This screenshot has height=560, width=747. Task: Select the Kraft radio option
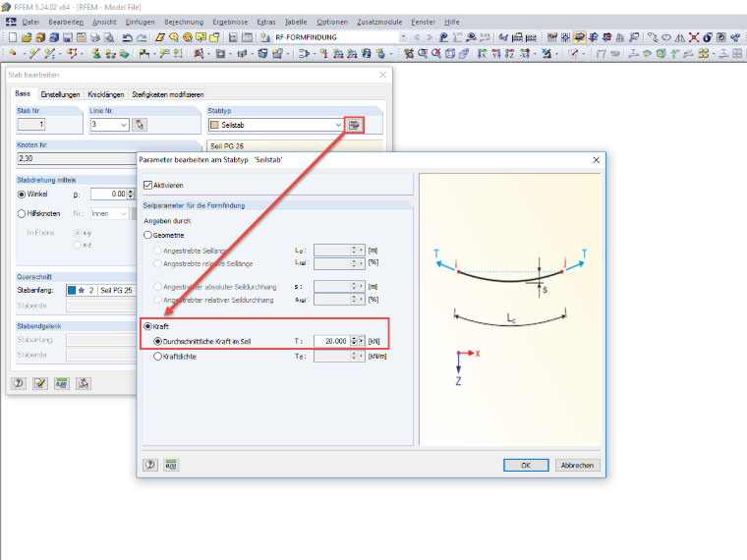point(147,326)
